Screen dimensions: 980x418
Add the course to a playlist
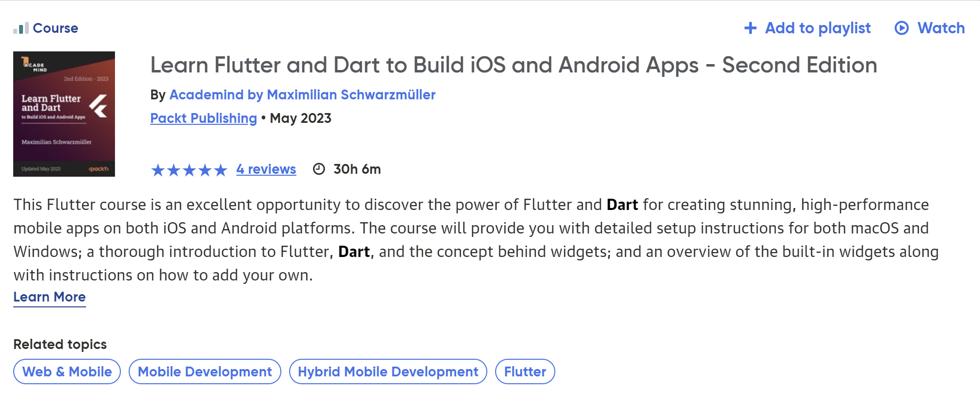807,28
